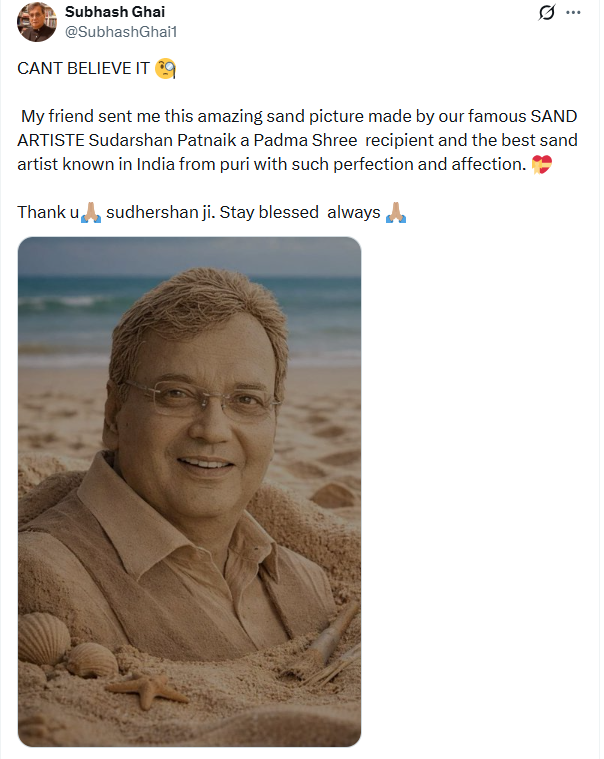Open the sand portrait image

(x=189, y=492)
